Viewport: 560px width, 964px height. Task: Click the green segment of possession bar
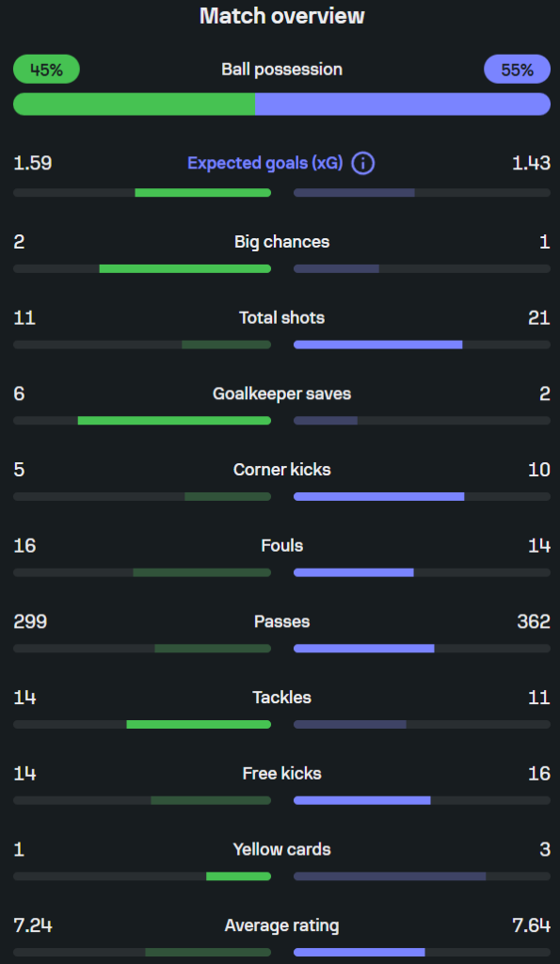[x=135, y=104]
